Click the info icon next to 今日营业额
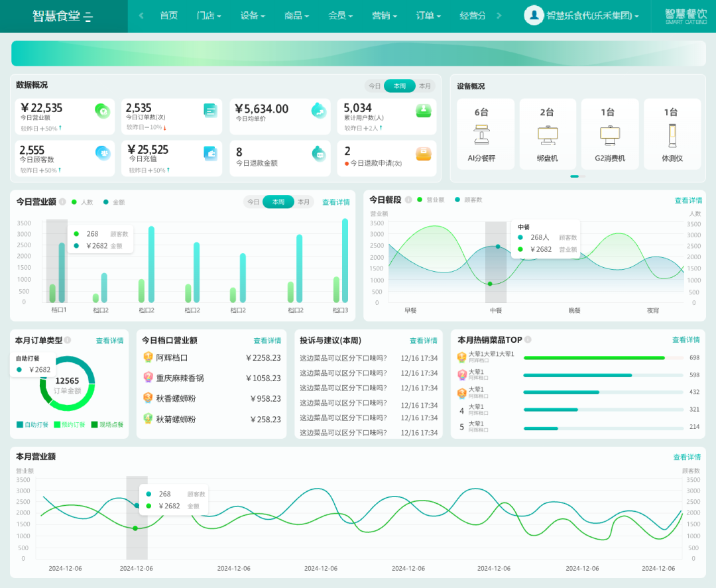The height and width of the screenshot is (588, 716). pos(62,202)
